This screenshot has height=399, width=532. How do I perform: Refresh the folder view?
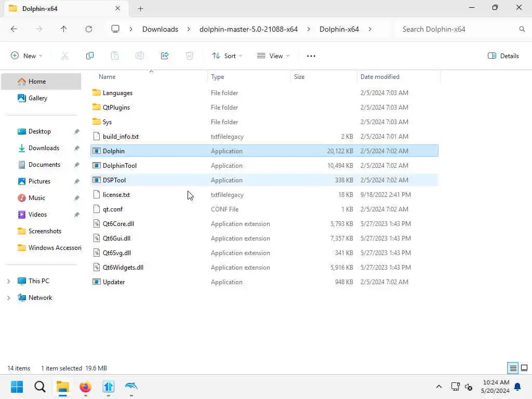89,29
